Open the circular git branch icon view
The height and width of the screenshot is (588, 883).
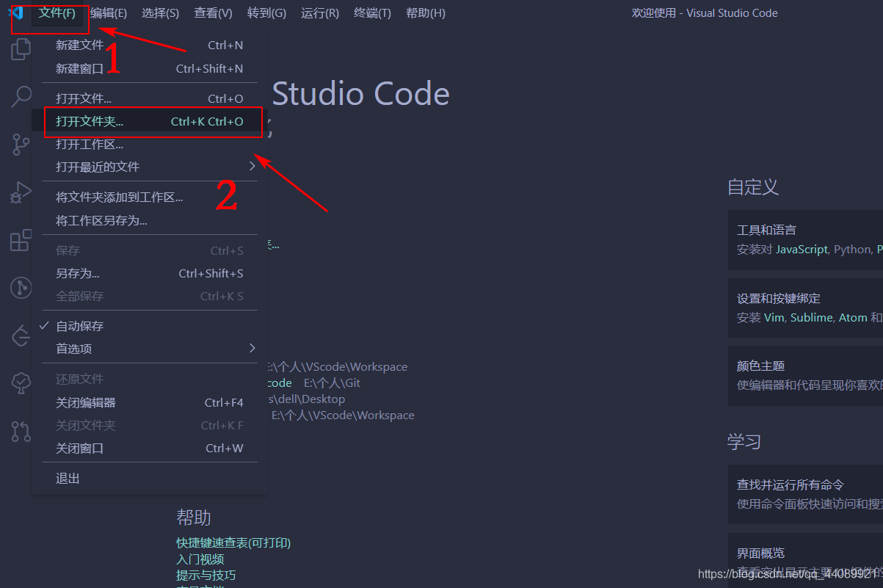(x=21, y=288)
